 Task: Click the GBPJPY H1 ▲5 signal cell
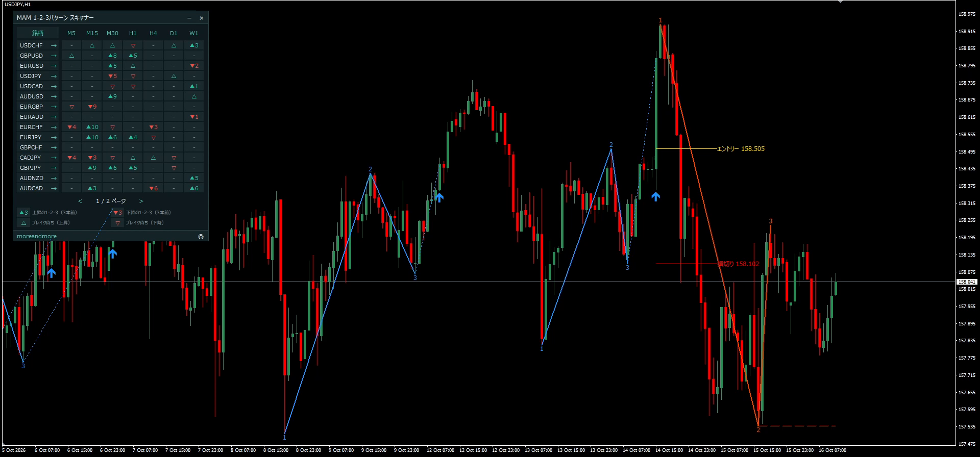tap(133, 168)
